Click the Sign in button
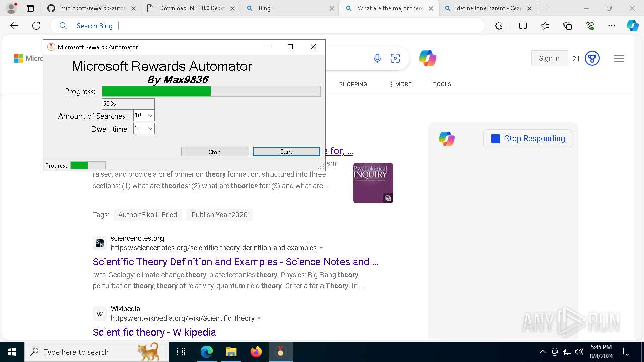644x362 pixels. pyautogui.click(x=549, y=59)
